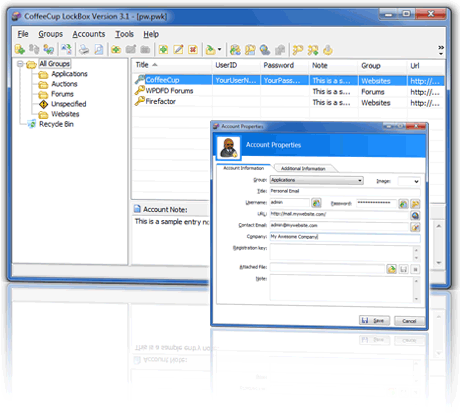The height and width of the screenshot is (420, 460).
Task: Click the save attached file disk icon
Action: pyautogui.click(x=403, y=269)
